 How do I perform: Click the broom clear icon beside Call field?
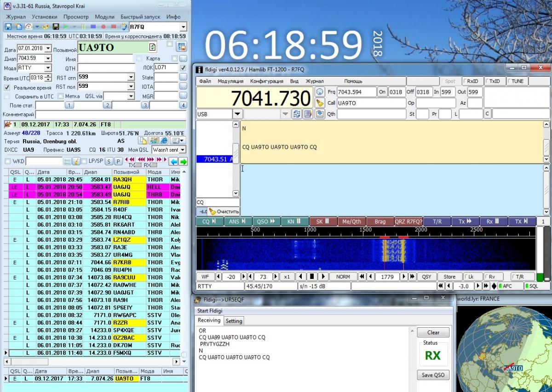point(320,103)
